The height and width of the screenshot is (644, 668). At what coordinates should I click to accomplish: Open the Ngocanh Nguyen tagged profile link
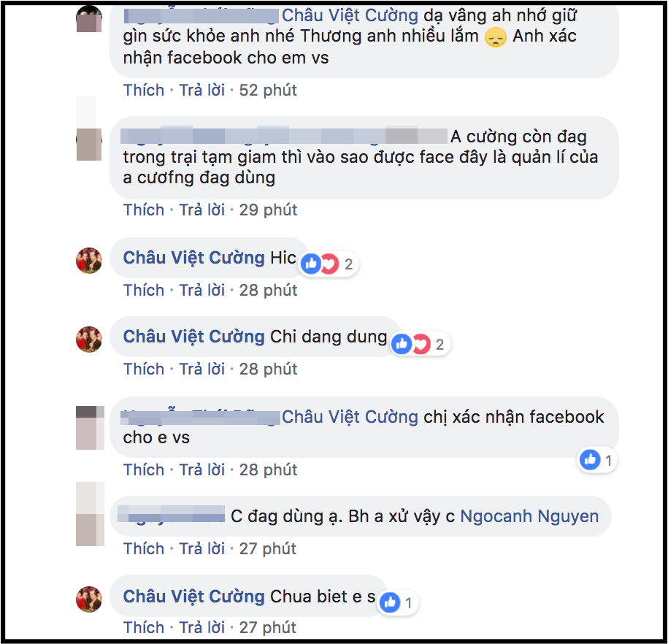pyautogui.click(x=529, y=516)
